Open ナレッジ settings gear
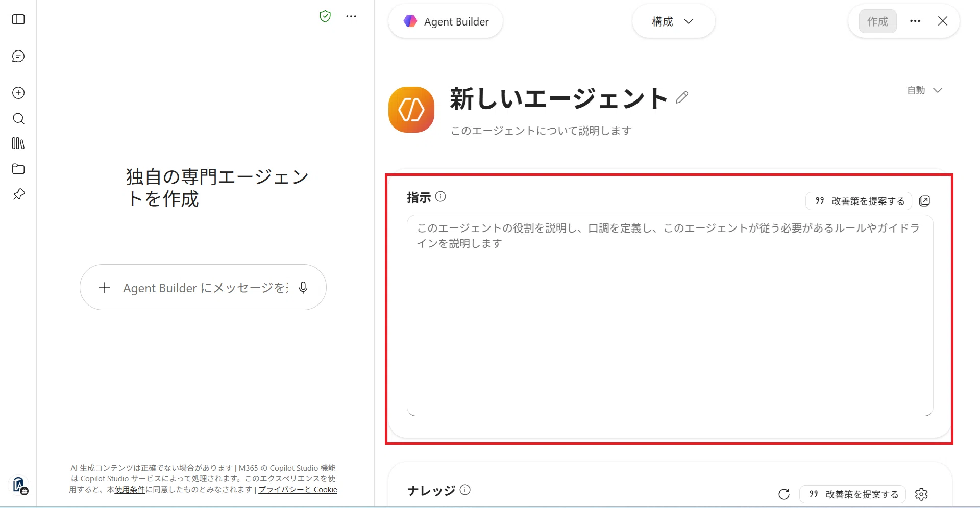Screen dimensions: 980x508 [921, 494]
